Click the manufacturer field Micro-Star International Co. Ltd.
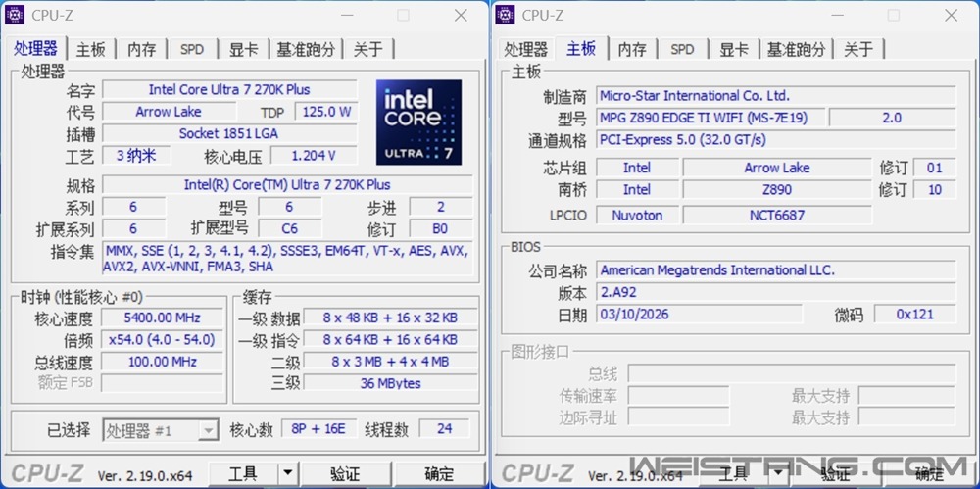 (775, 96)
